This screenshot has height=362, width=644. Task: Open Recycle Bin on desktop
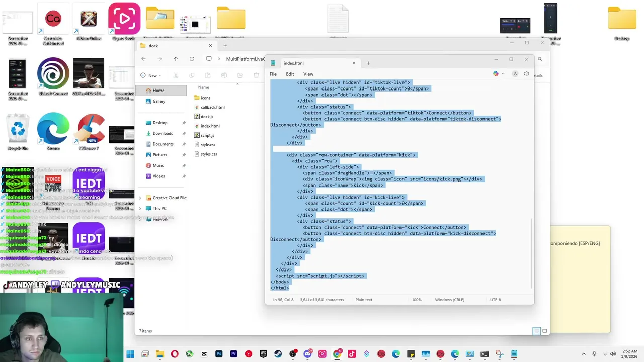pyautogui.click(x=18, y=132)
